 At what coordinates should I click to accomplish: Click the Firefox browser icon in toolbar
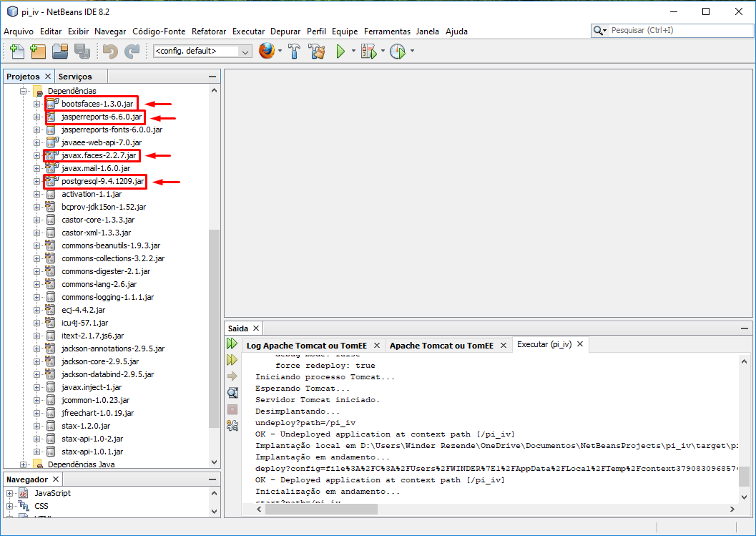tap(267, 51)
